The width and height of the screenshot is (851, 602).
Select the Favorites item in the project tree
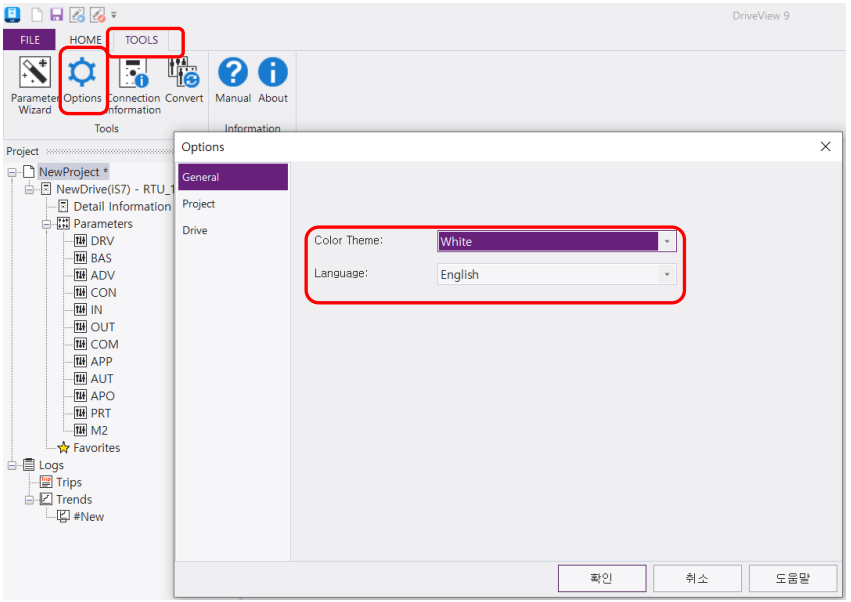click(97, 447)
